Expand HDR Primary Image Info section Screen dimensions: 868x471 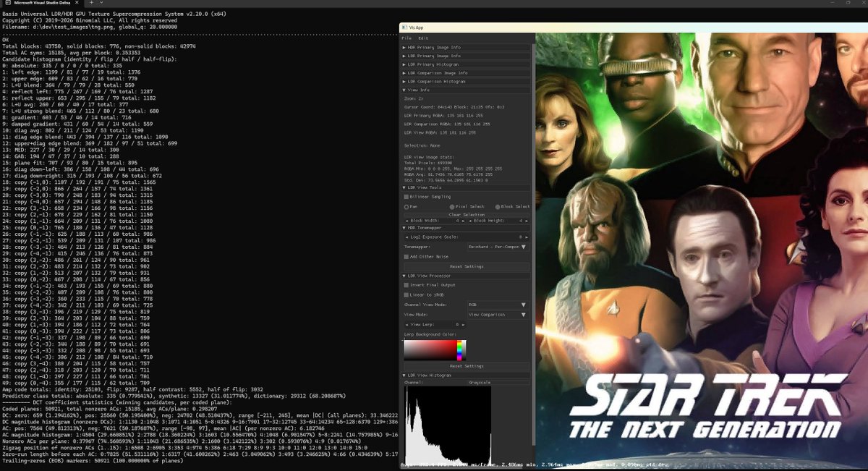pyautogui.click(x=467, y=47)
